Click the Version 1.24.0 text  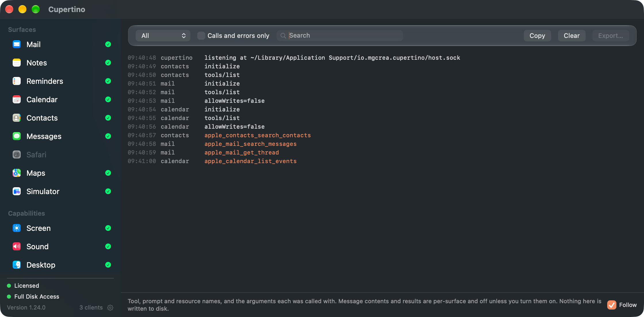pyautogui.click(x=26, y=308)
